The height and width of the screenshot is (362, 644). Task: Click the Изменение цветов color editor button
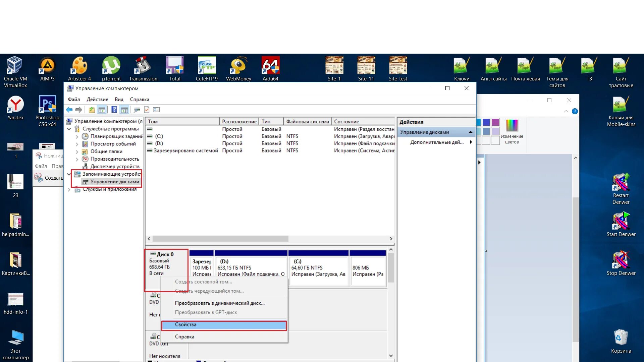tap(512, 131)
